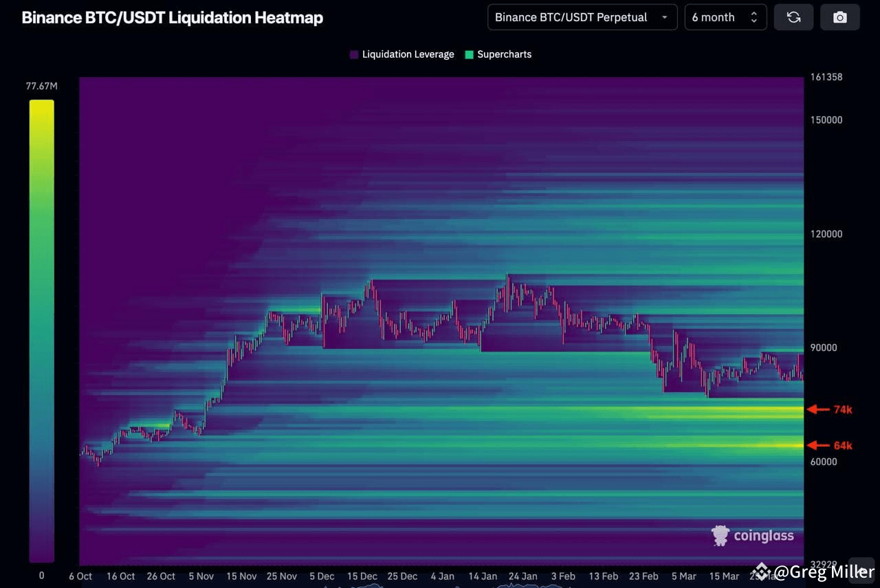Image resolution: width=880 pixels, height=588 pixels.
Task: Click the 16 Oct date axis label
Action: [x=121, y=576]
